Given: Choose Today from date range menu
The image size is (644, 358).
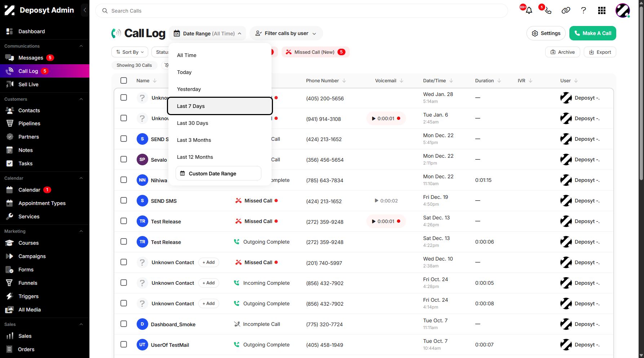Looking at the screenshot, I should click(220, 72).
